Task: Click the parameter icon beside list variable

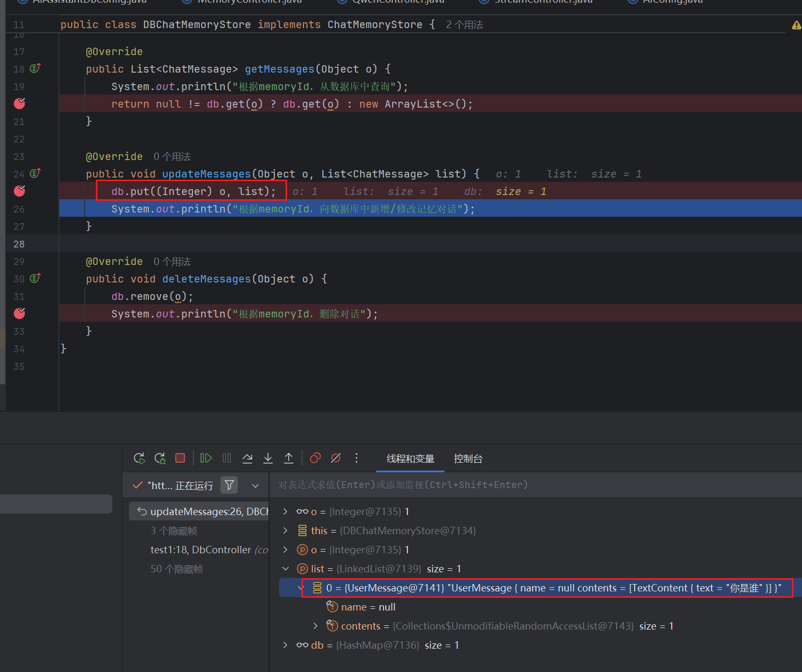Action: point(302,569)
